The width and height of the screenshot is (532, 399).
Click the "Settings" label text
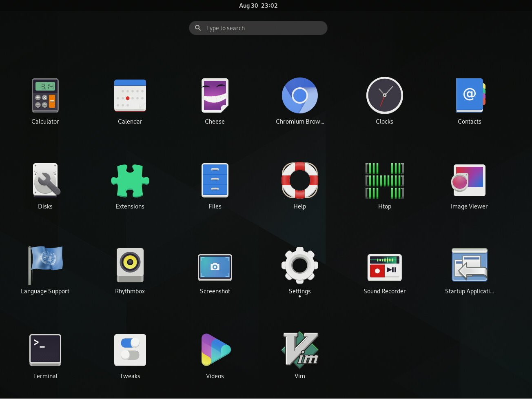[300, 291]
